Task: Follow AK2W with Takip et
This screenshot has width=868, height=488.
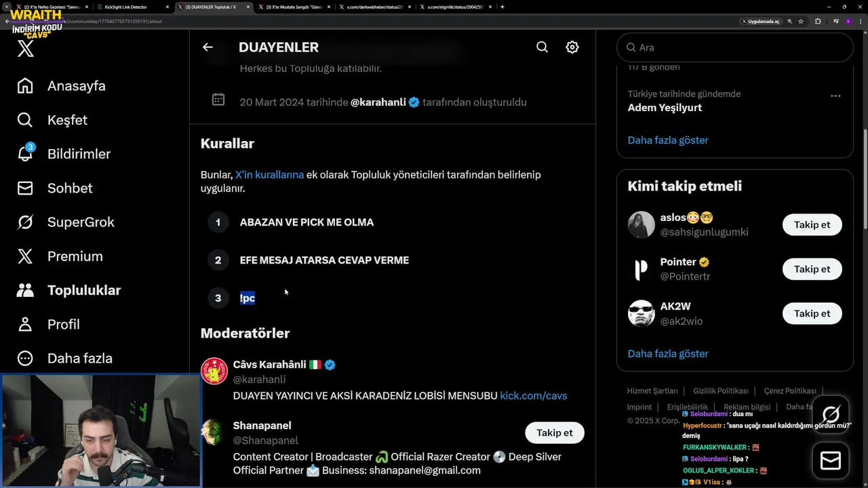Action: [x=812, y=314]
